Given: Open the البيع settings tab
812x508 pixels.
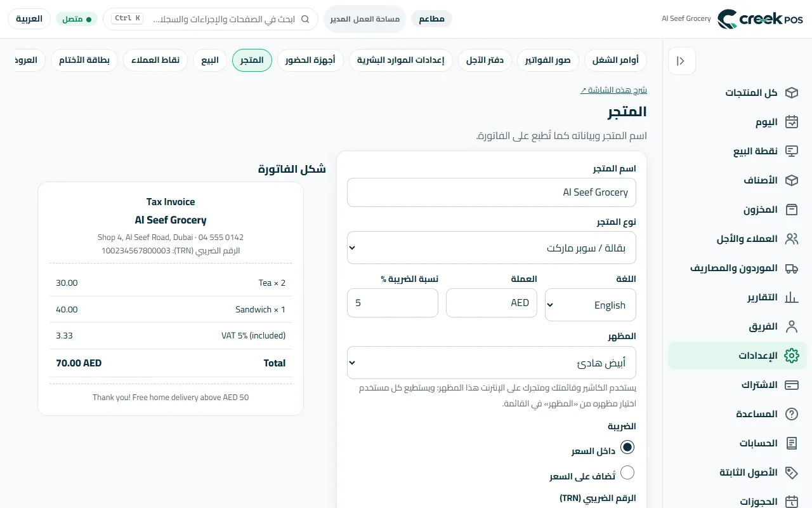Looking at the screenshot, I should tap(210, 60).
